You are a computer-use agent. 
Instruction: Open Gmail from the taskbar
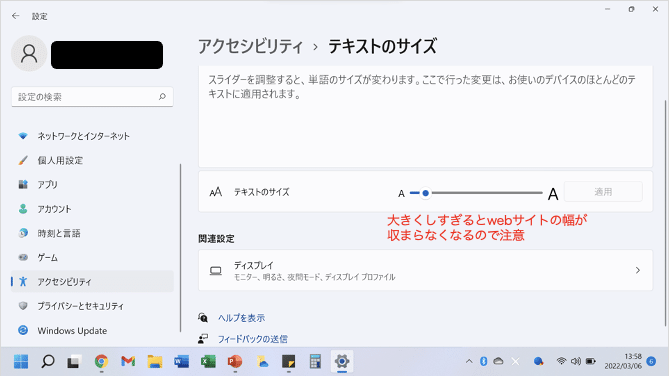tap(128, 361)
